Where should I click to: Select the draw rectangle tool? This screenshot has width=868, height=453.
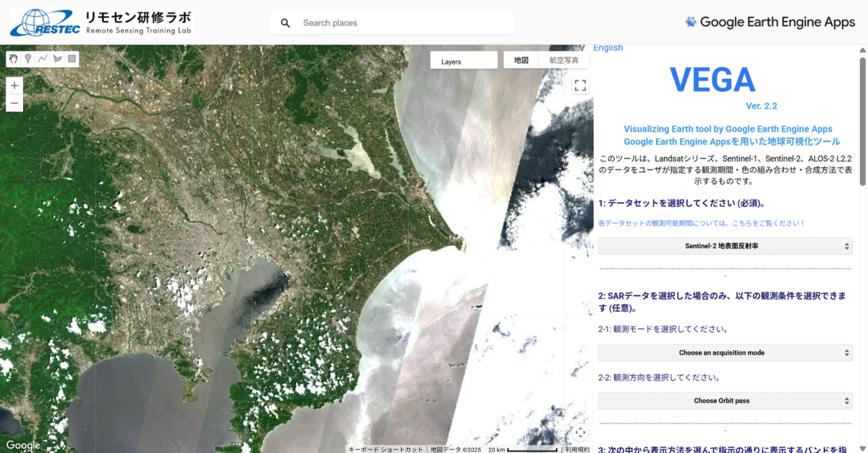pos(72,59)
